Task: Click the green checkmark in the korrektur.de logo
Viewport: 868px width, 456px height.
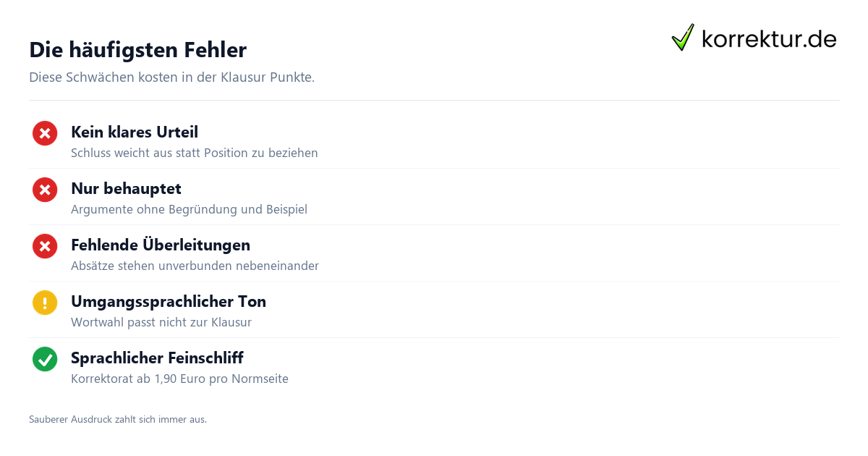Action: coord(683,38)
